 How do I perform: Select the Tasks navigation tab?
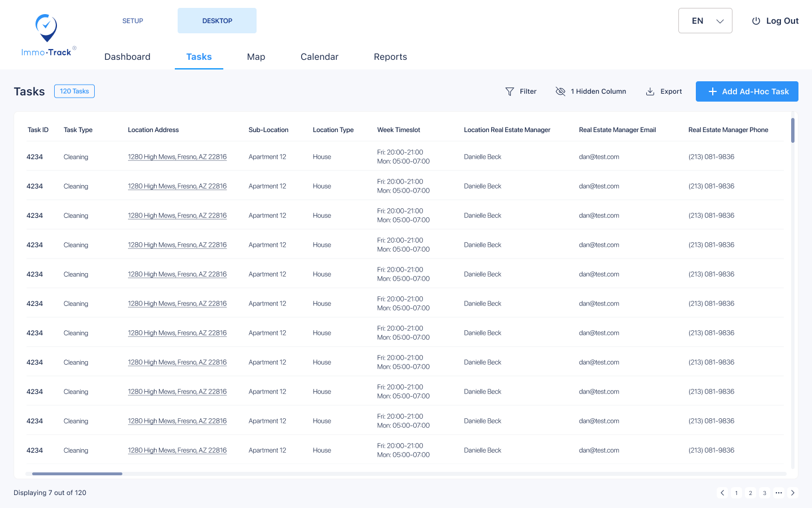click(199, 56)
